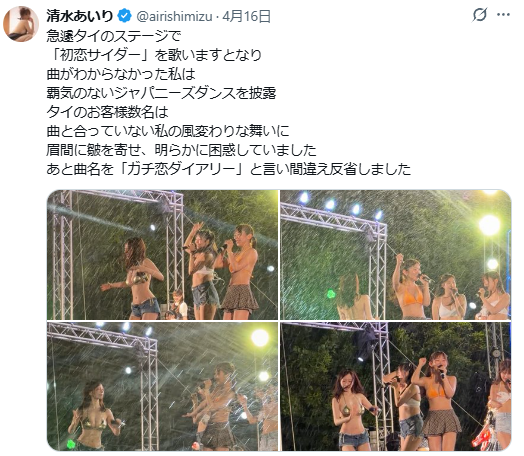524x456 pixels.
Task: Click the blue verified badge icon
Action: (124, 16)
